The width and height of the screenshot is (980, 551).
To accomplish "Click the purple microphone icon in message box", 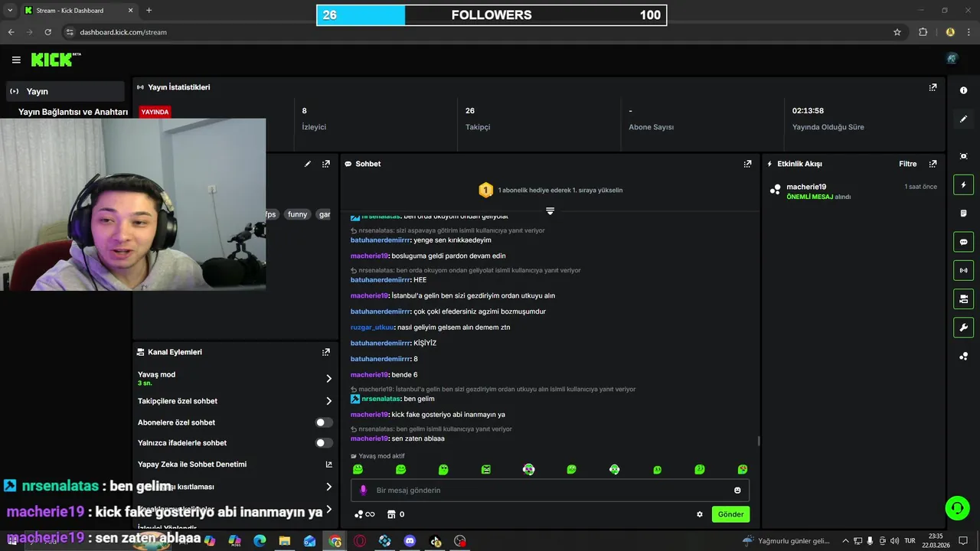I will point(363,490).
